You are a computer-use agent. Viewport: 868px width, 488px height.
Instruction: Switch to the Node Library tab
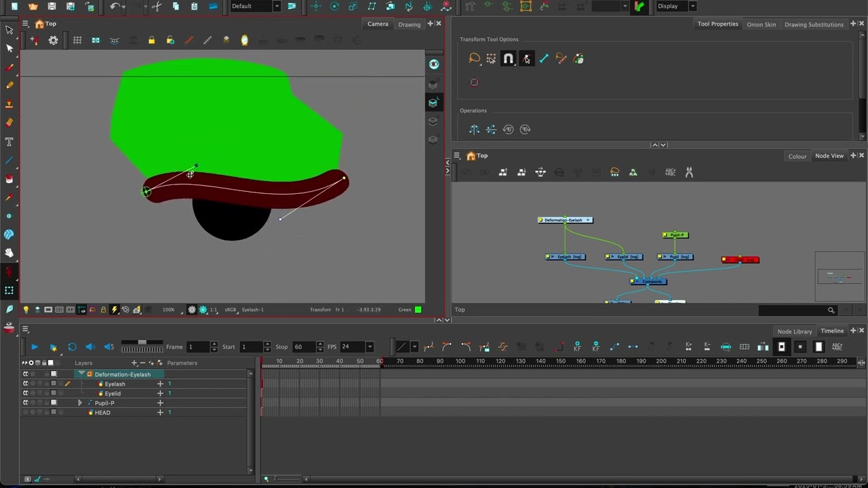pyautogui.click(x=794, y=331)
